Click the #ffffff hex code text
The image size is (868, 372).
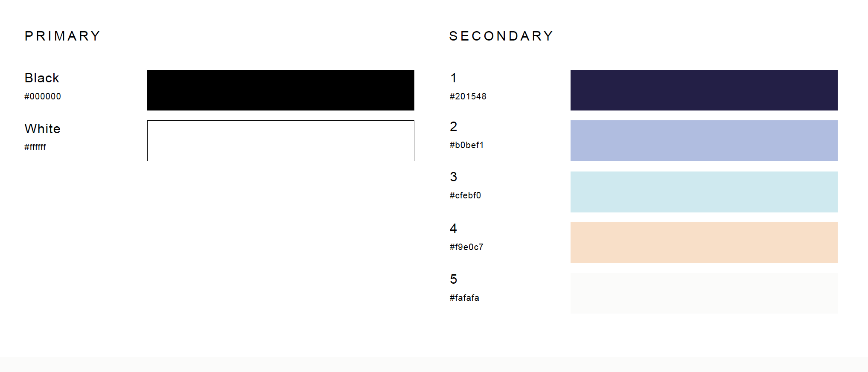click(x=35, y=147)
